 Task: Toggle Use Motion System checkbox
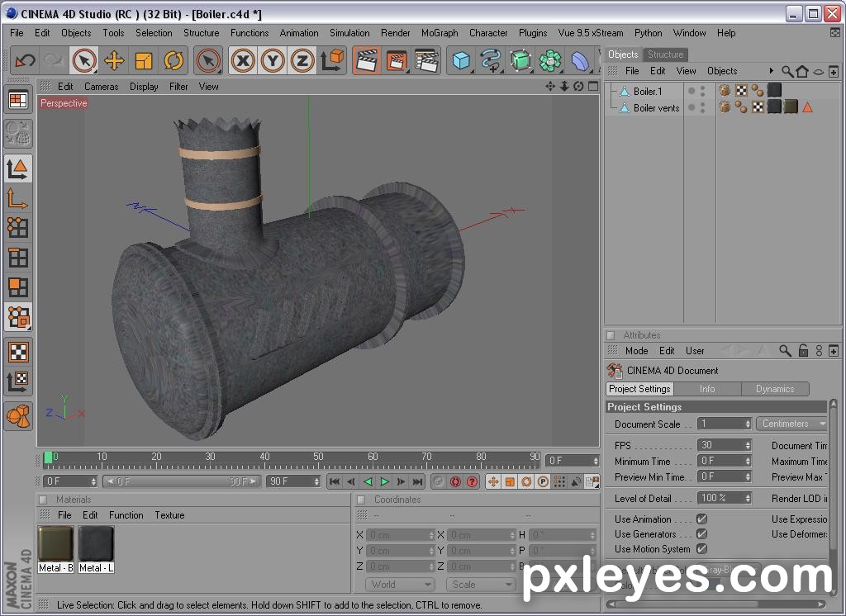coord(701,549)
